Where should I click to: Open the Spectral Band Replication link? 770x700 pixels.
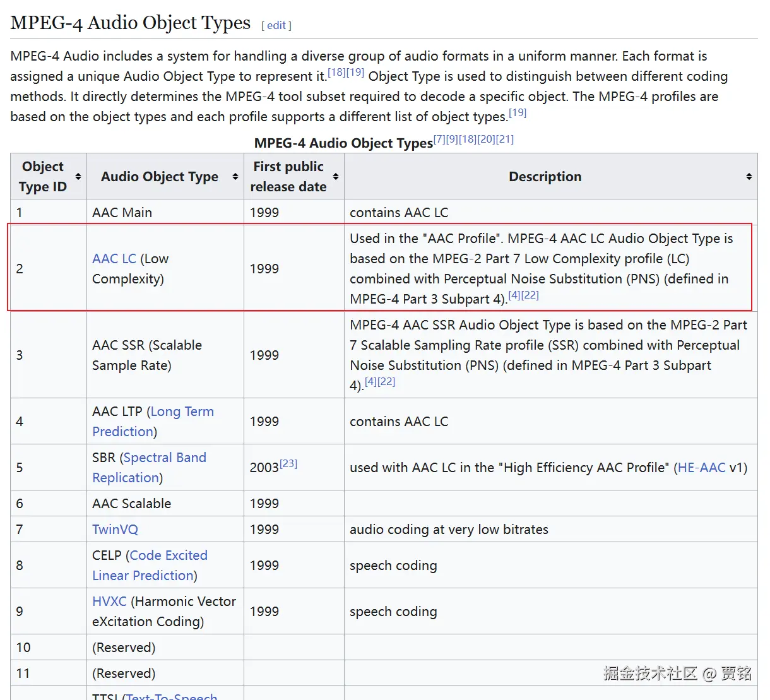point(149,468)
